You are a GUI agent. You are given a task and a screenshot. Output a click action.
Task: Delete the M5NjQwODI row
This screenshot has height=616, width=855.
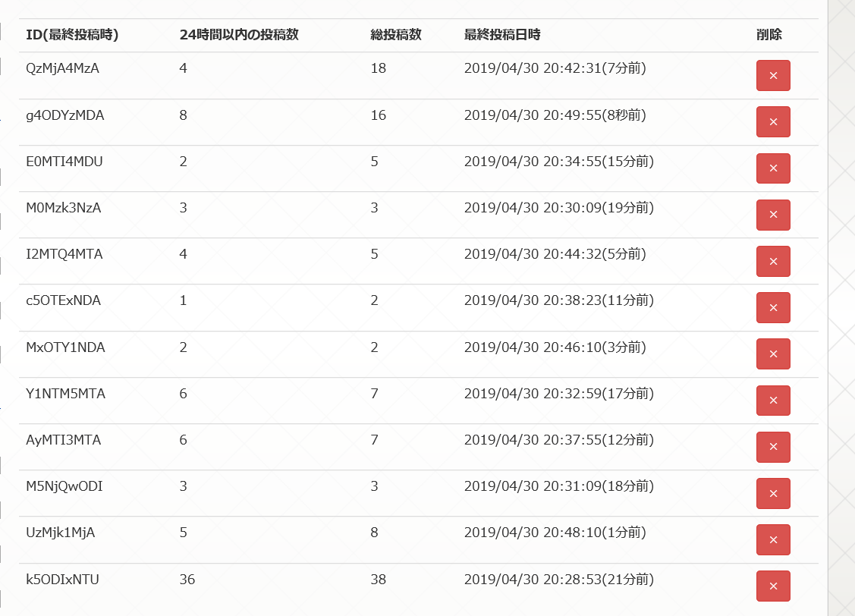pyautogui.click(x=773, y=493)
